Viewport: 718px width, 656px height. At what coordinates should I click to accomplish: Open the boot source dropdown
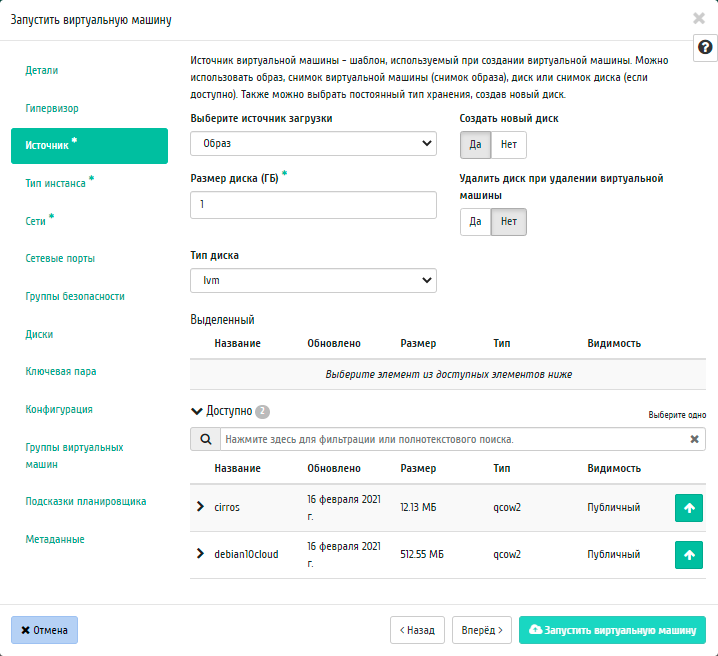(x=313, y=144)
